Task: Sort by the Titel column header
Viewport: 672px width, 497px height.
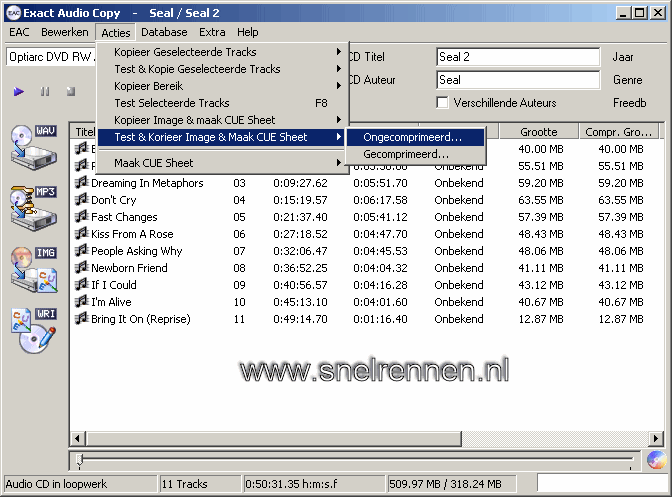Action: (84, 132)
